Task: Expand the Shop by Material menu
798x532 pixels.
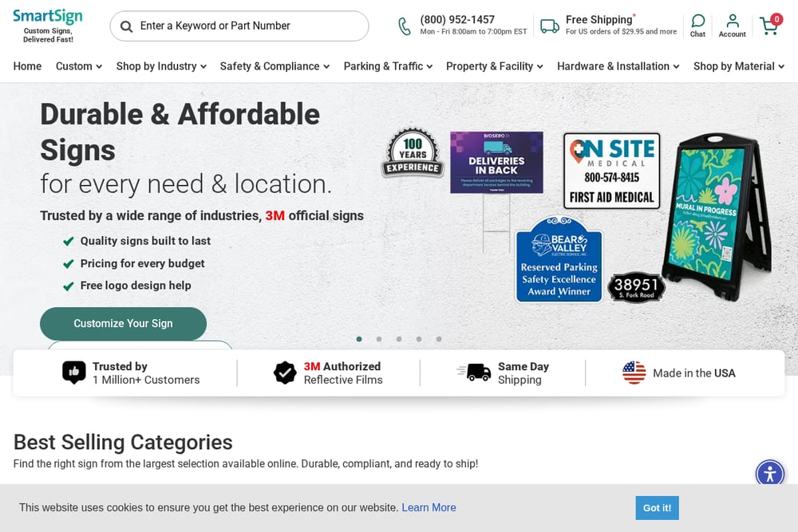Action: (x=739, y=66)
